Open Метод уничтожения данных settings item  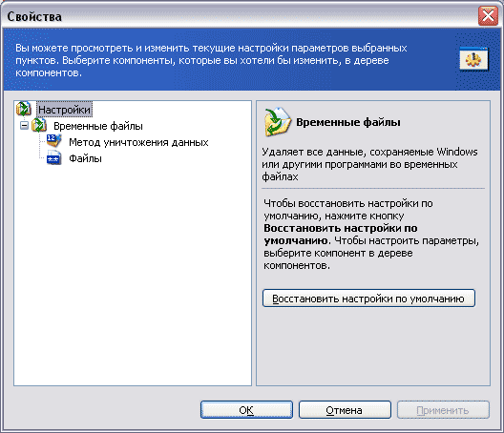pyautogui.click(x=138, y=142)
